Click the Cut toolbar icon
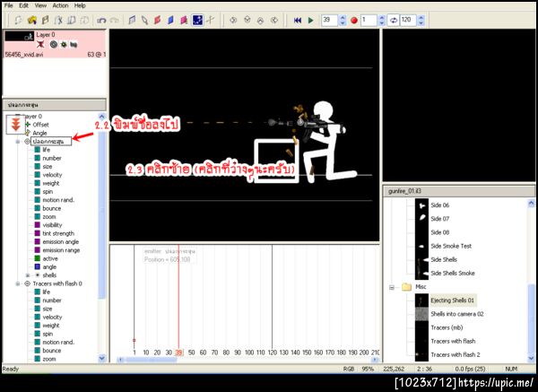Screen dimensions: 538x392 point(58,21)
